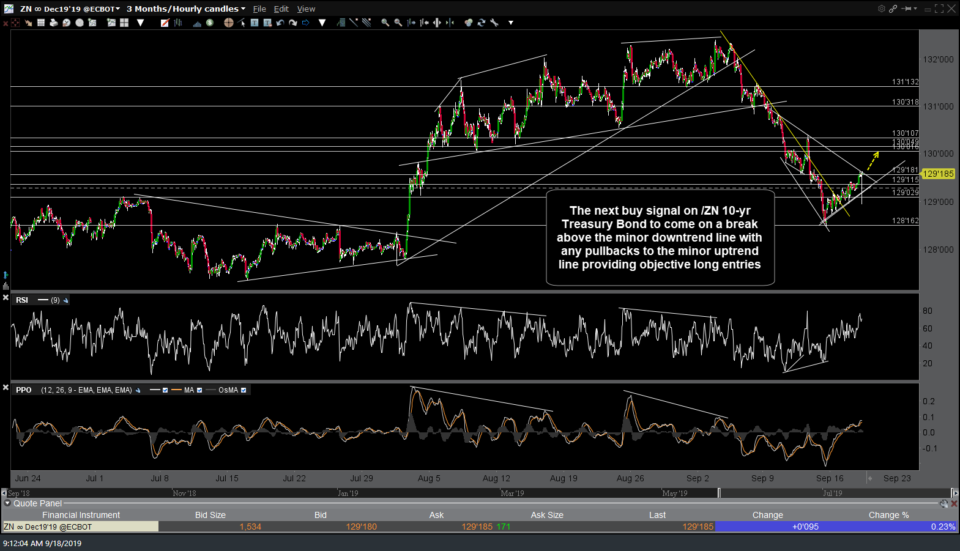Click the Change % column header
Image resolution: width=960 pixels, height=551 pixels.
tap(888, 515)
